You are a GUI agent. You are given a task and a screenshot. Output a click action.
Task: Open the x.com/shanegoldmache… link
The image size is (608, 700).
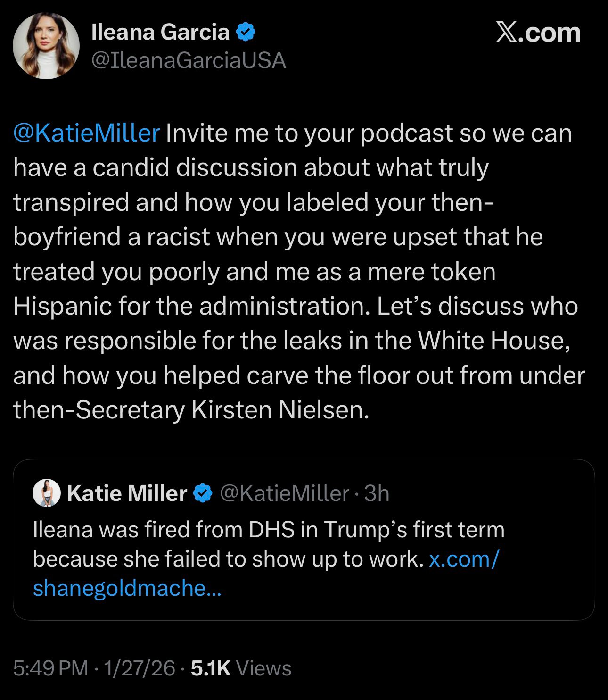tap(127, 588)
